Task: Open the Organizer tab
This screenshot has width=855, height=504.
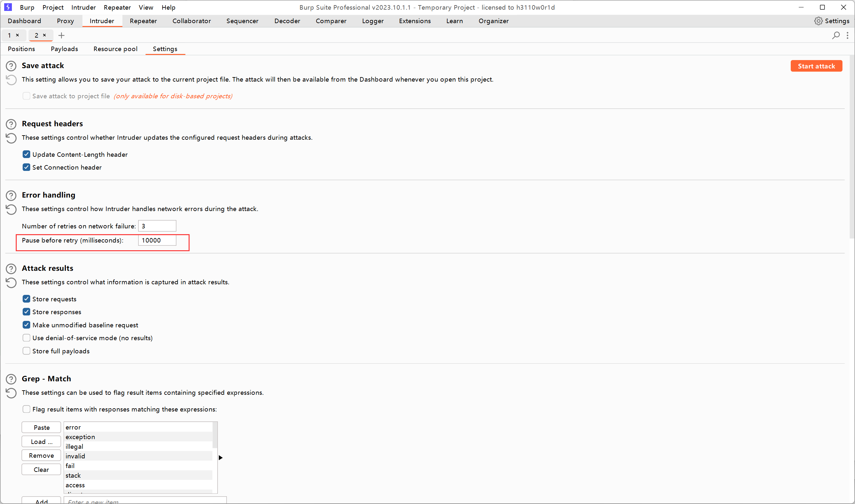Action: 494,21
